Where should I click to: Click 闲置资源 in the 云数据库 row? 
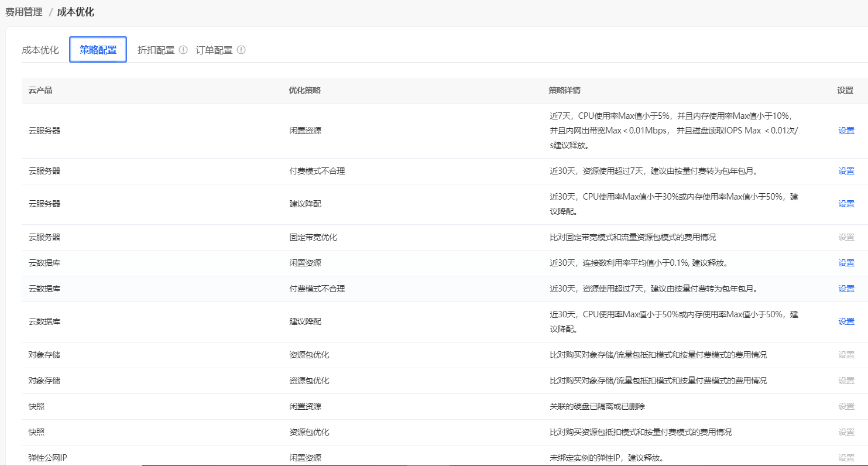pos(305,263)
